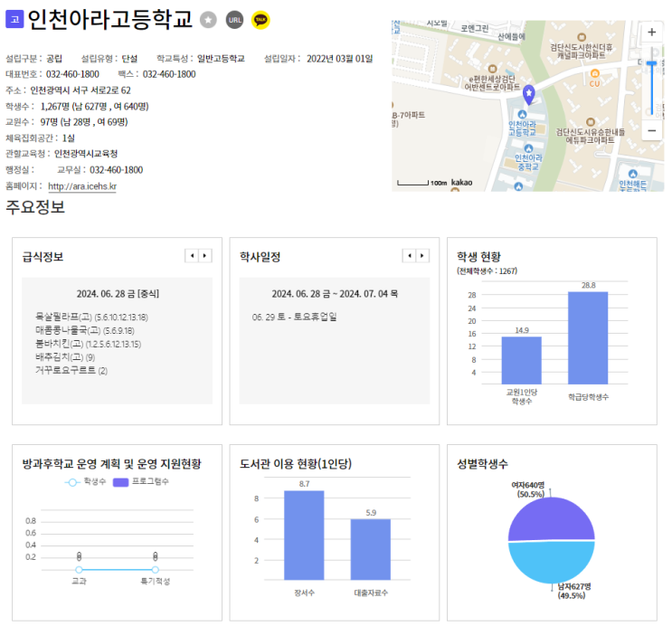This screenshot has height=626, width=672.
Task: Click 검단신도시유승한내들 apartment marker on map
Action: tap(591, 122)
